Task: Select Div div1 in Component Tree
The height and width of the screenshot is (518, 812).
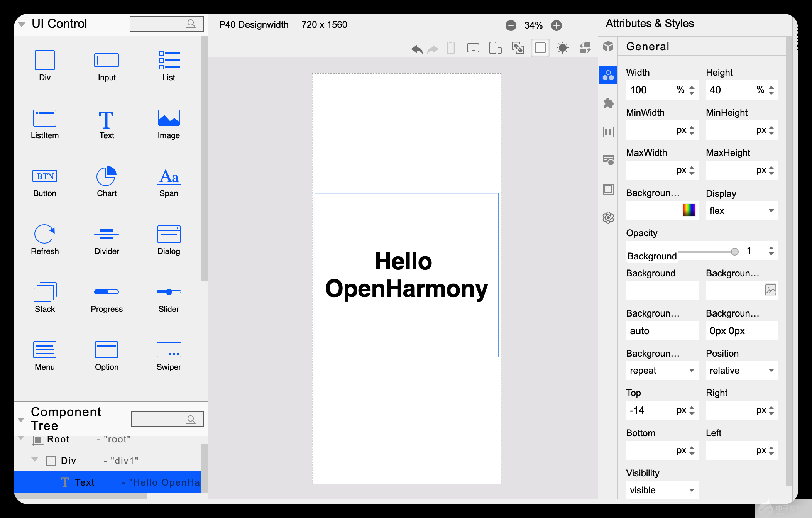Action: [69, 461]
